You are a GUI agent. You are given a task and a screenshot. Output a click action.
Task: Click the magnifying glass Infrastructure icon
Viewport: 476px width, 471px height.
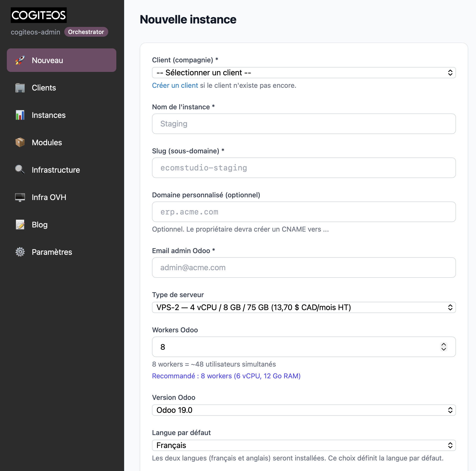click(20, 170)
